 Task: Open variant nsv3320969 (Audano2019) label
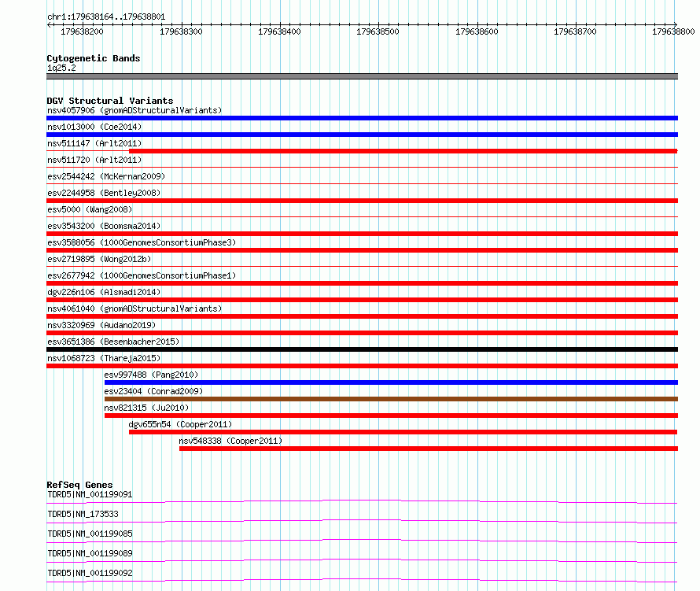coord(101,325)
